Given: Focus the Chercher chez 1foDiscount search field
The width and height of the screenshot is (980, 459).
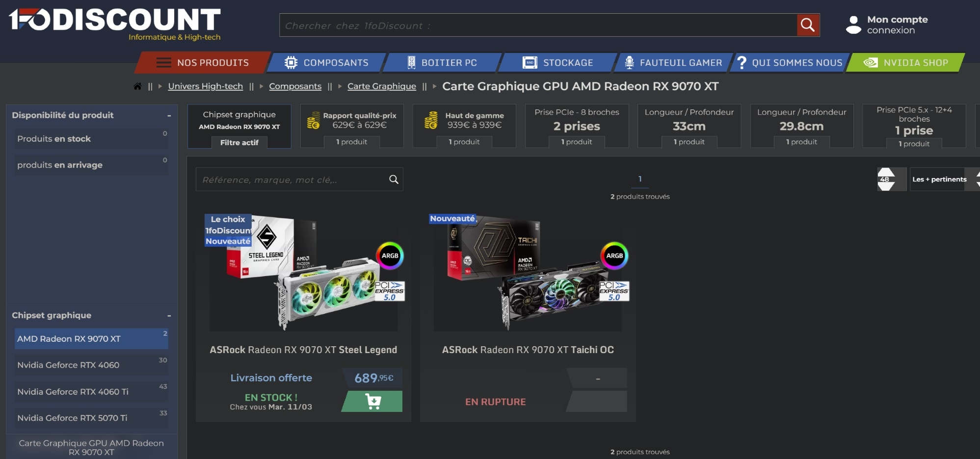Looking at the screenshot, I should tap(538, 25).
